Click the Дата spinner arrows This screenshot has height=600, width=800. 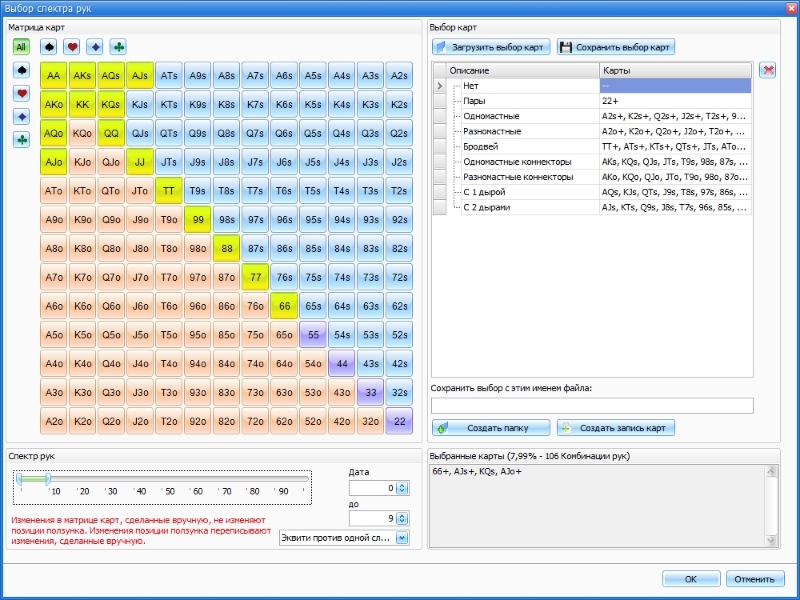click(x=402, y=488)
